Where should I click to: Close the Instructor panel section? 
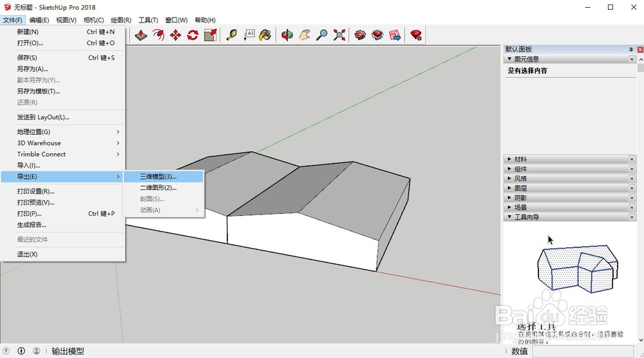pos(632,217)
